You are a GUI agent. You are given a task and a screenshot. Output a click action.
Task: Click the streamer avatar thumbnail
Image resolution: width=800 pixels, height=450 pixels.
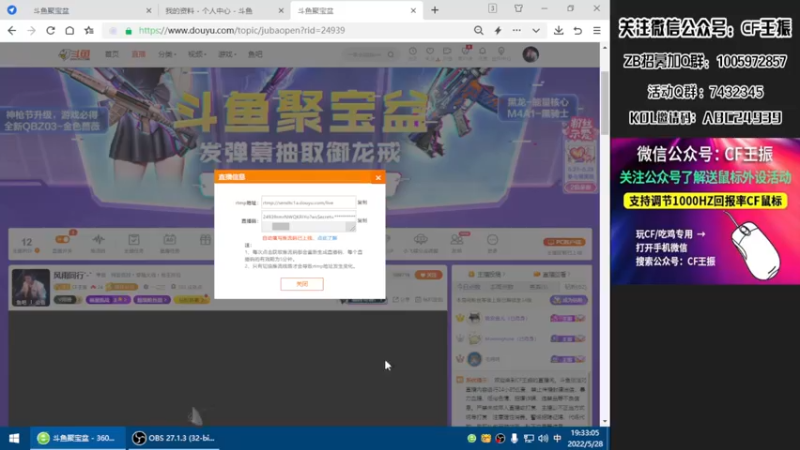point(31,287)
